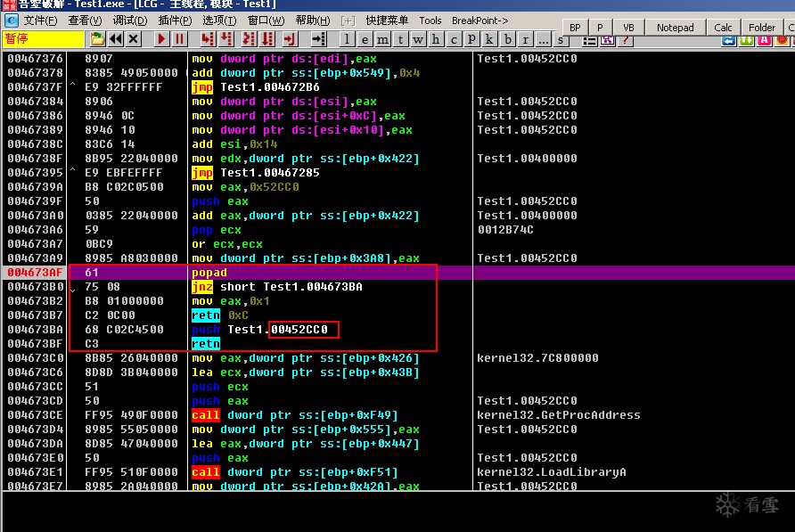Click kernel32.LoadLibraryA comment
The height and width of the screenshot is (532, 795).
tap(551, 471)
